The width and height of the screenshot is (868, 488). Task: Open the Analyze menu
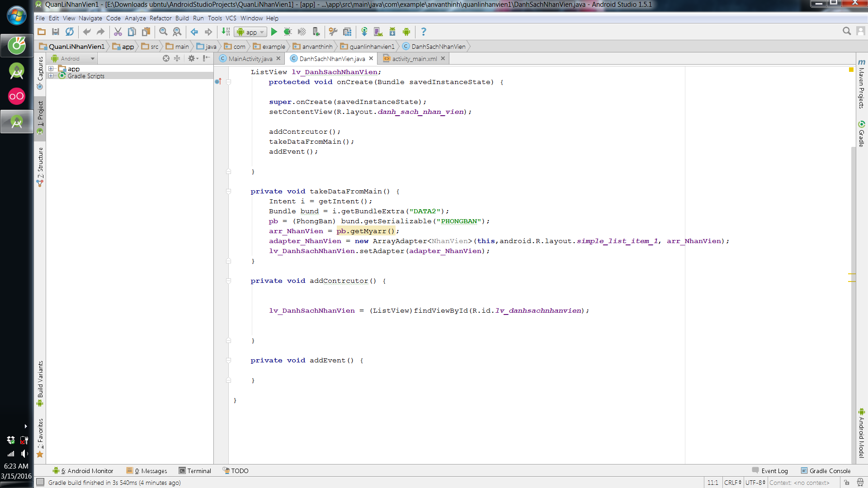click(x=135, y=18)
